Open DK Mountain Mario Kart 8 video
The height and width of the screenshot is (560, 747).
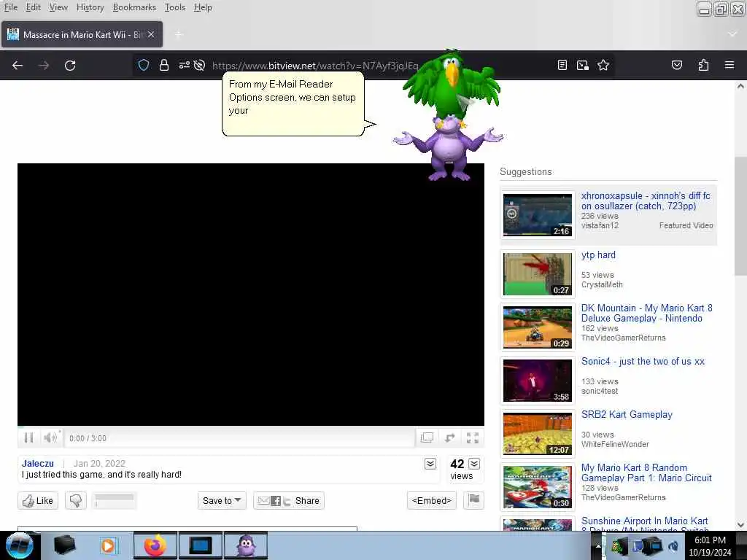click(x=647, y=313)
